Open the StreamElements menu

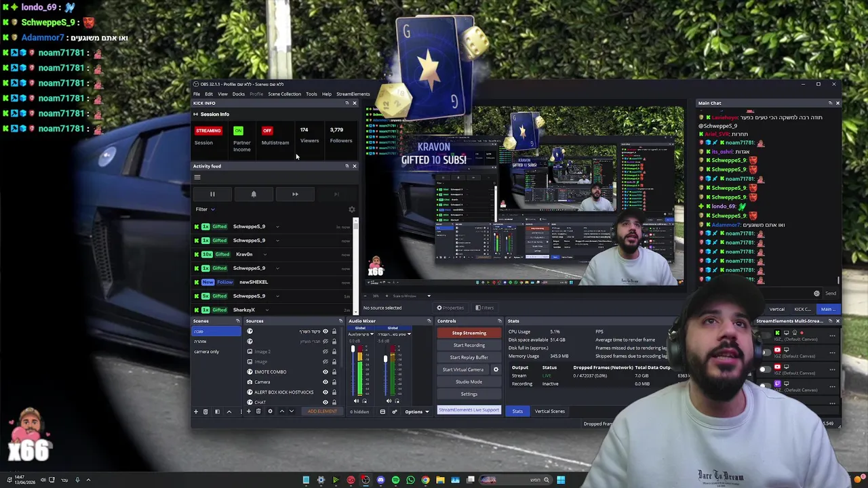pos(353,94)
